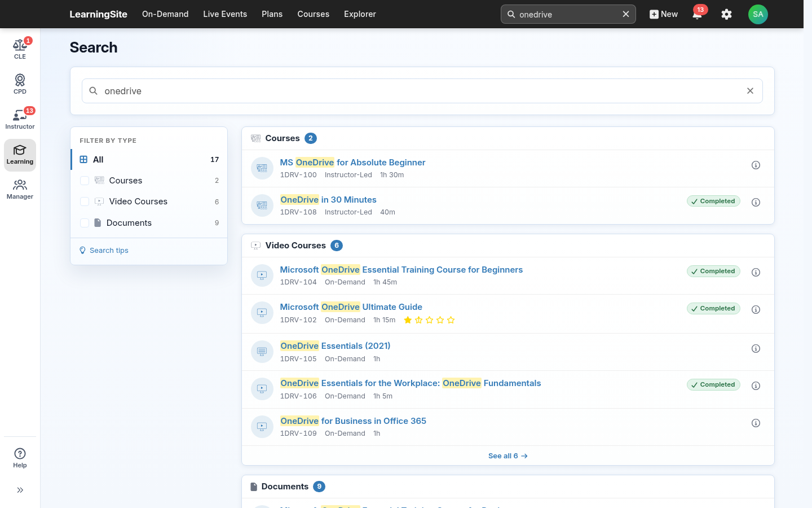This screenshot has height=508, width=812.
Task: Open the settings gear icon
Action: (726, 14)
